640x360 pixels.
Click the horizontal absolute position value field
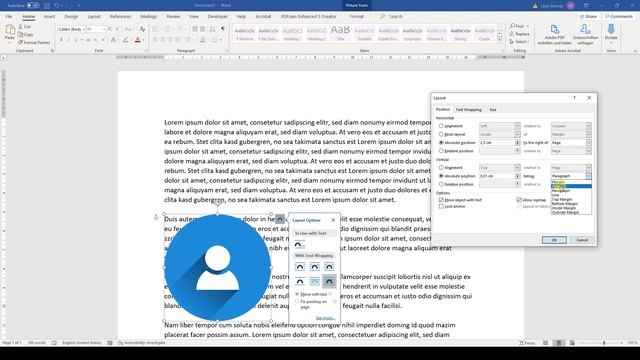(497, 142)
